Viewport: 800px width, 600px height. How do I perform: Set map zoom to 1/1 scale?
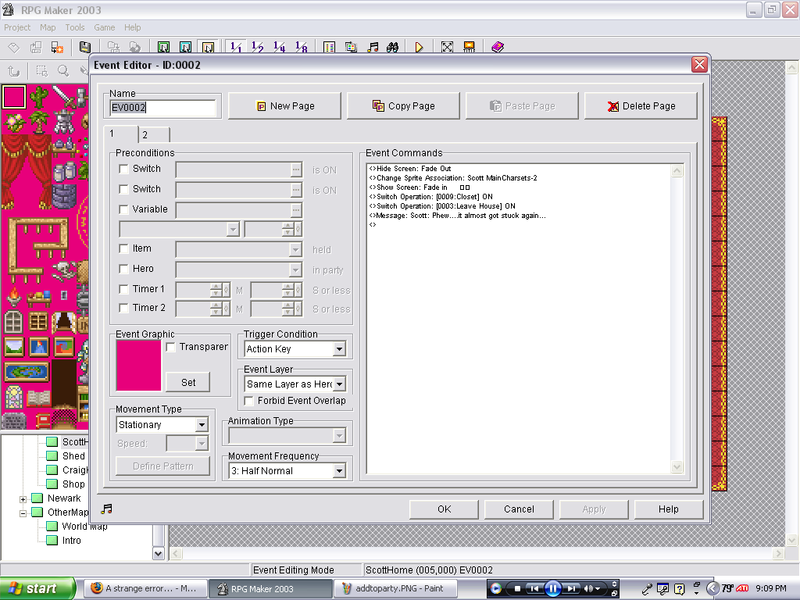pyautogui.click(x=236, y=47)
